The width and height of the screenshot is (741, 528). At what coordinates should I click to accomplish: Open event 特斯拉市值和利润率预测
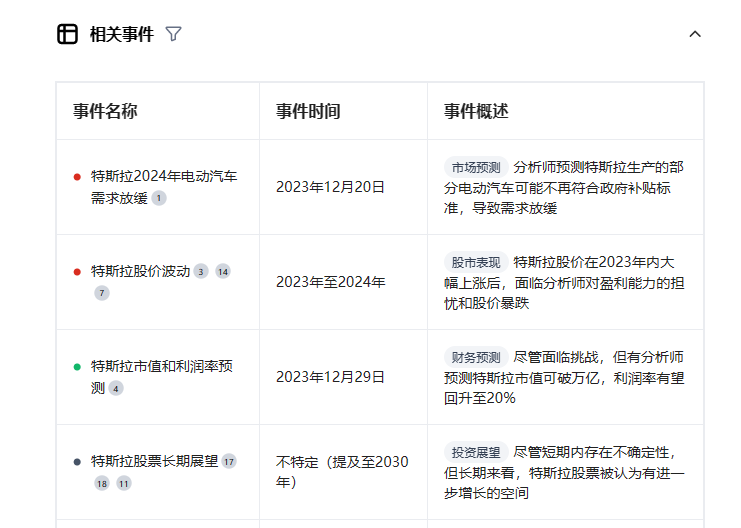coord(161,377)
